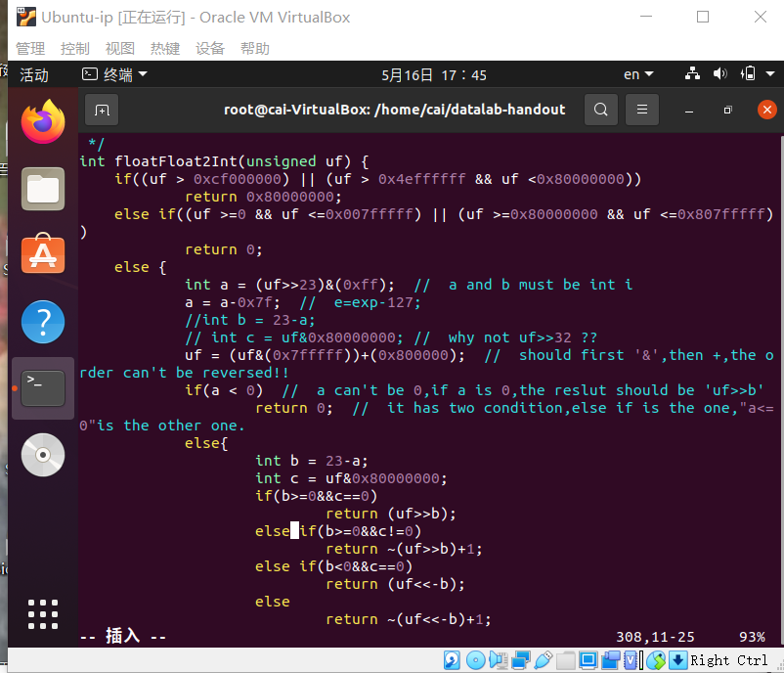Click 'return 0x80000000;' line
Screen dimensions: 784x673
(264, 197)
